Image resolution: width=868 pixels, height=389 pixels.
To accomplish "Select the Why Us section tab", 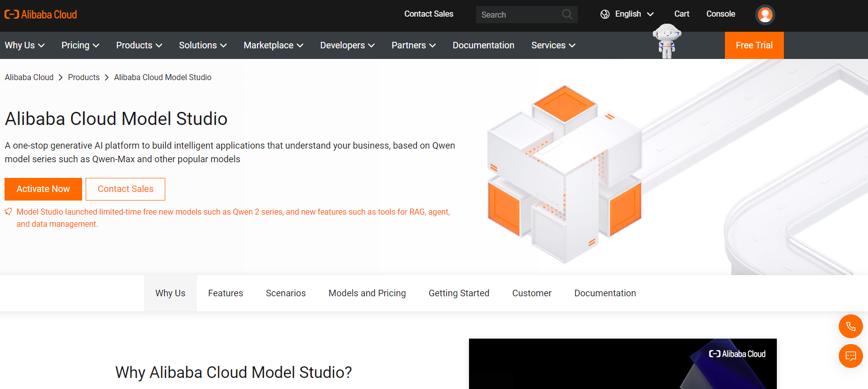I will coord(170,293).
